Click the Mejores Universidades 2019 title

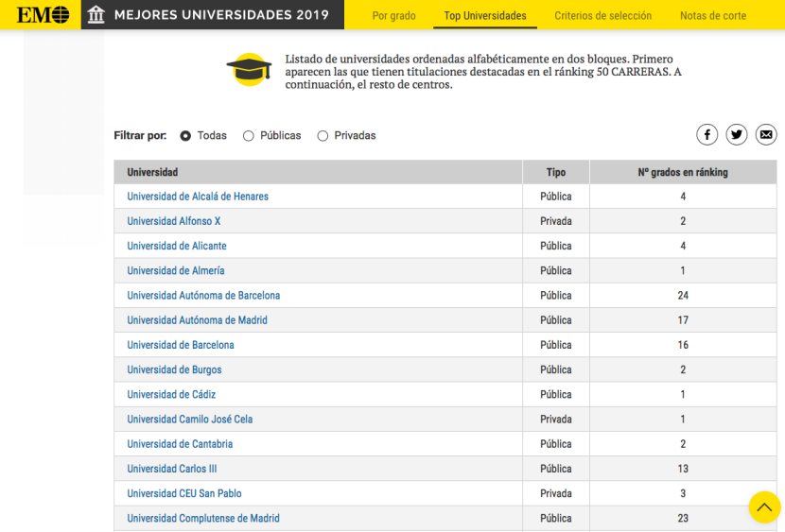click(221, 15)
